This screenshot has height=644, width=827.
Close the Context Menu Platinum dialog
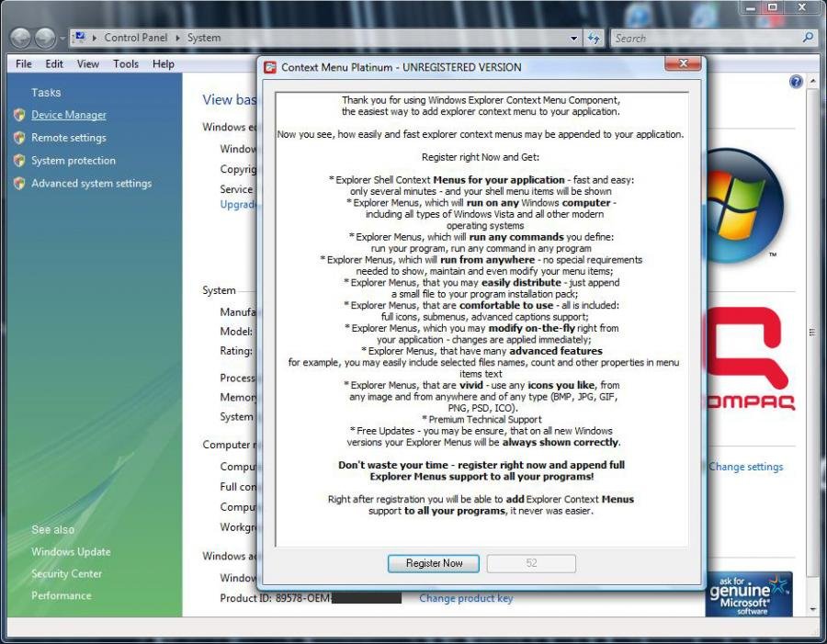coord(683,63)
